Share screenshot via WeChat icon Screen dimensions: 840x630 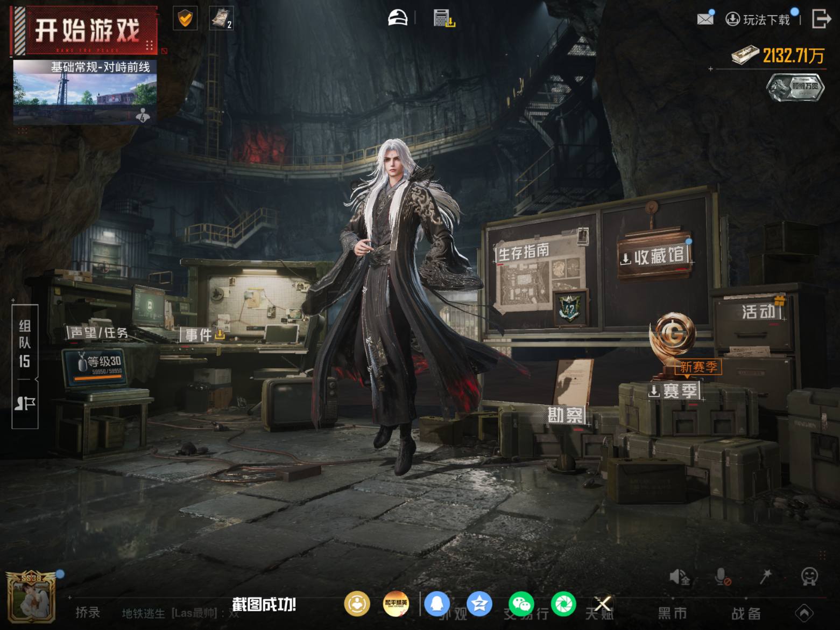[x=521, y=604]
